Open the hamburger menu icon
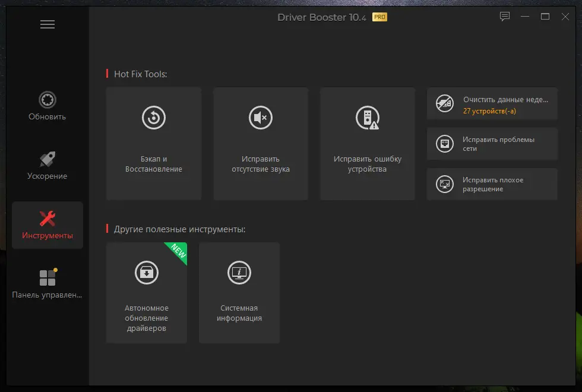 [48, 24]
